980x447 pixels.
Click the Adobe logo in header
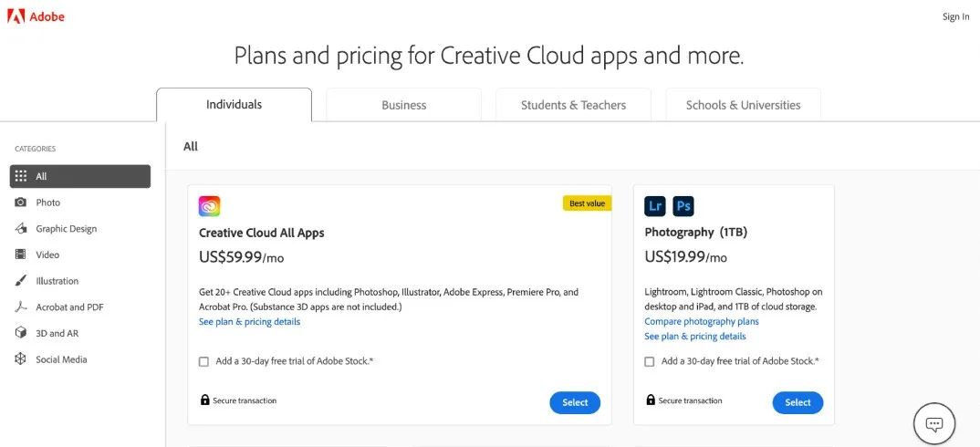36,16
